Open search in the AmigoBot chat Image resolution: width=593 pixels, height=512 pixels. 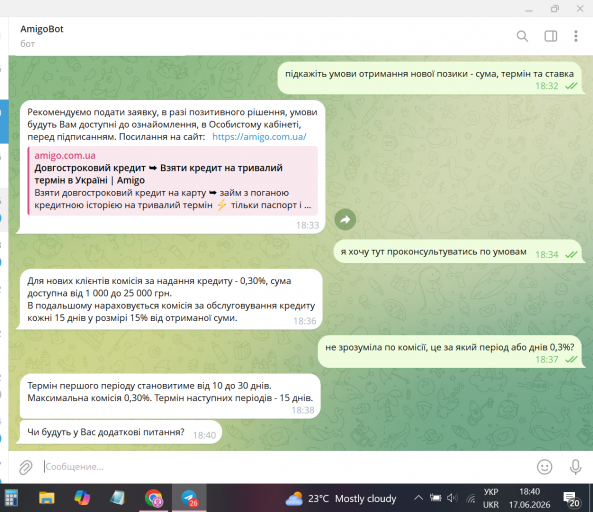tap(522, 36)
